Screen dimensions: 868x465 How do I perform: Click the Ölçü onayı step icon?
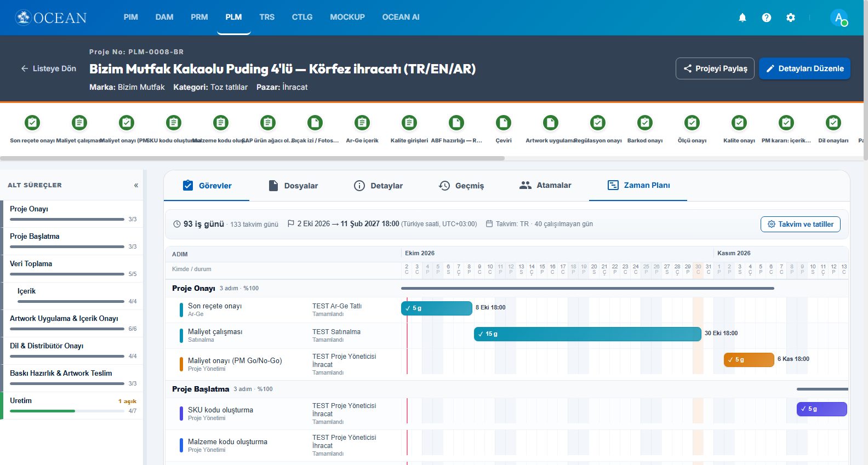(x=692, y=123)
